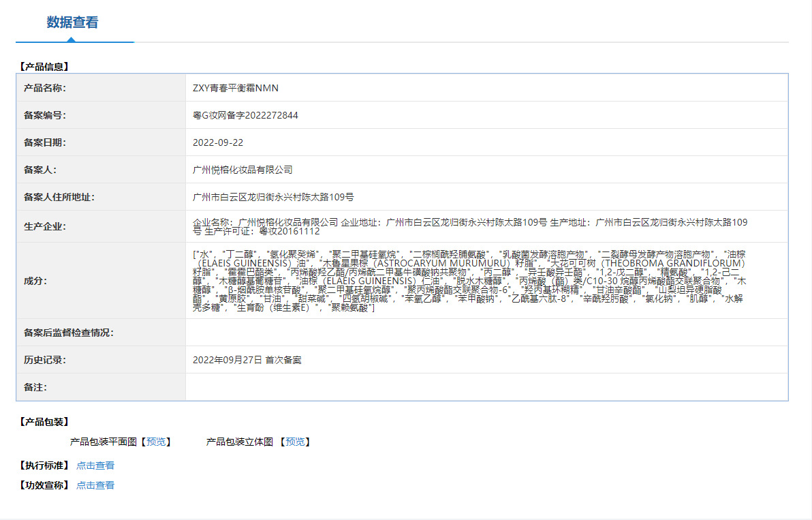Click the 产品包装立体图 label text
This screenshot has width=812, height=520.
(240, 442)
